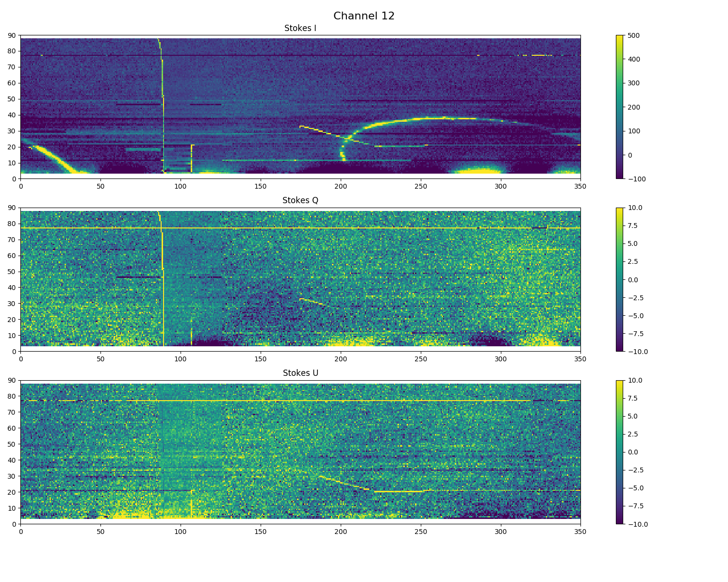
Task: Click the 5.0 label on Stokes U colorbar
Action: (632, 416)
